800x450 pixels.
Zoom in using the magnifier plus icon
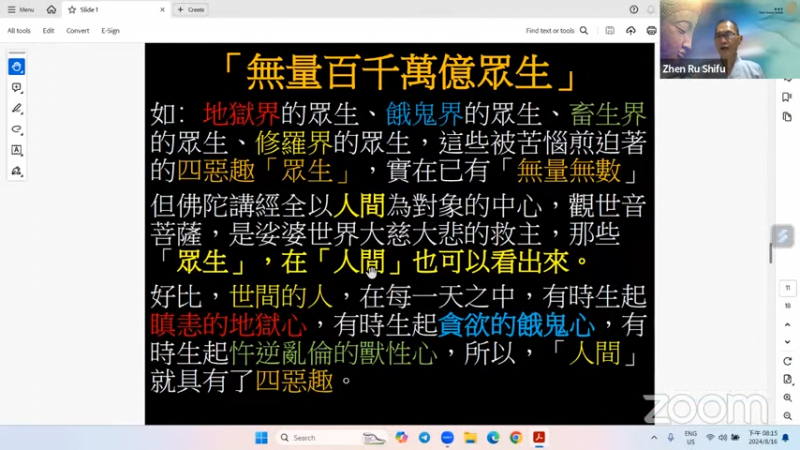(788, 398)
